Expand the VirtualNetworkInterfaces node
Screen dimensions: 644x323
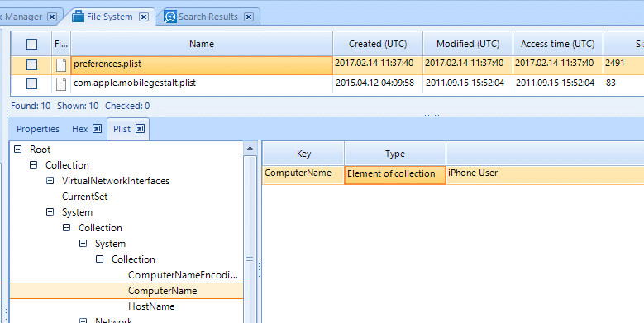point(50,181)
